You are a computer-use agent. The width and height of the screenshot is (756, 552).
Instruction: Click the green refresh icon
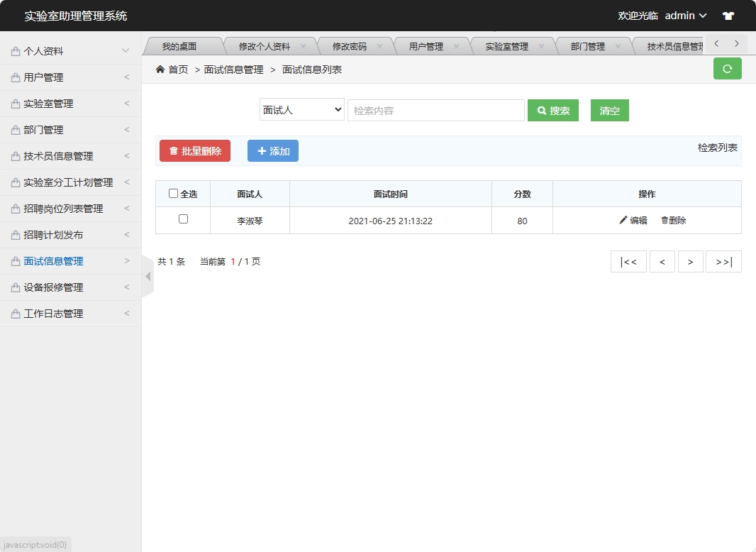click(727, 69)
